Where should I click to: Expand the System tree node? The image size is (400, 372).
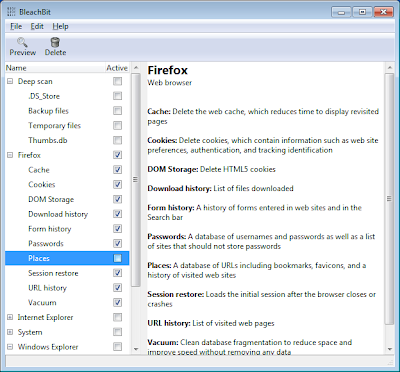click(10, 332)
